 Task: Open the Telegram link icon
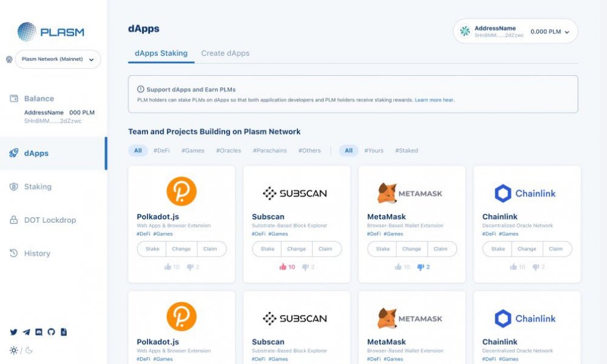(26, 332)
